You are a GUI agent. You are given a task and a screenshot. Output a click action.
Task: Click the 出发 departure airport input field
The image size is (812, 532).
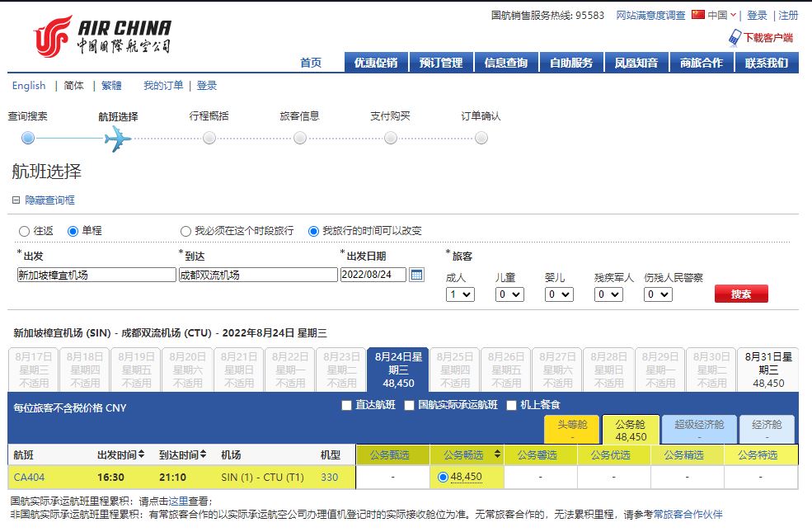click(96, 275)
